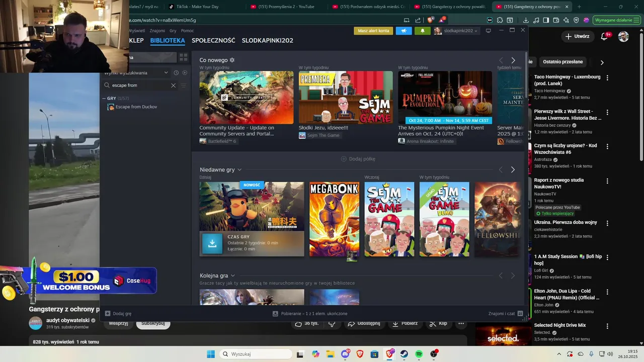The width and height of the screenshot is (644, 362).
Task: Click 'Dodaj półkę' to add shelf
Action: [x=358, y=159]
